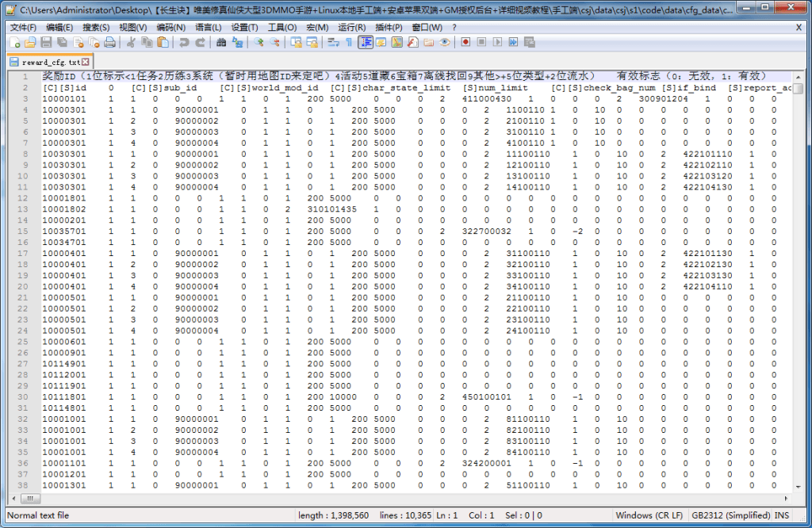Expand the 语言(L) language menu
This screenshot has width=812, height=528.
coord(209,27)
